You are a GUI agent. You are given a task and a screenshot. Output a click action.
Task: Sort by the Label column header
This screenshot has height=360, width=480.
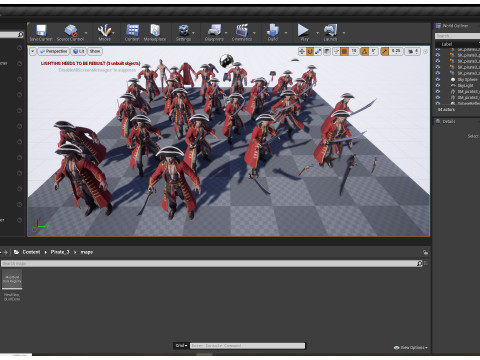(x=447, y=44)
